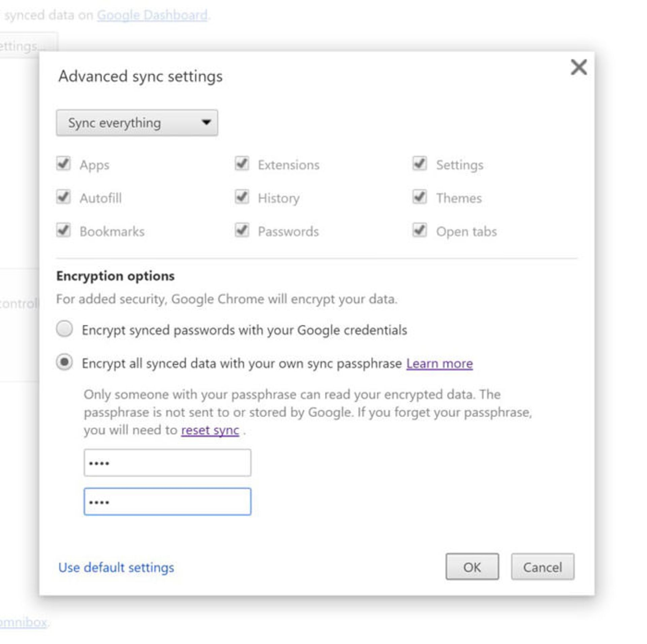Toggle the Open tabs checkbox
Image resolution: width=647 pixels, height=644 pixels.
coord(420,230)
